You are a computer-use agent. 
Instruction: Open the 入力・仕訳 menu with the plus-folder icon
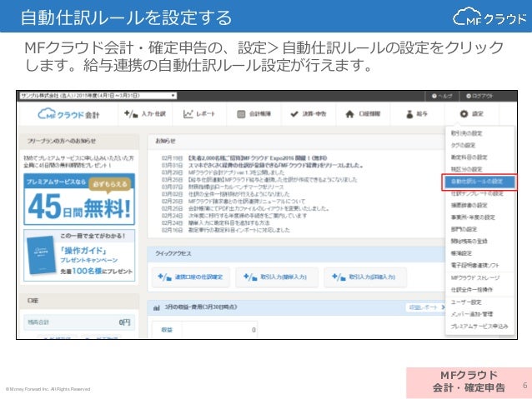[145, 114]
